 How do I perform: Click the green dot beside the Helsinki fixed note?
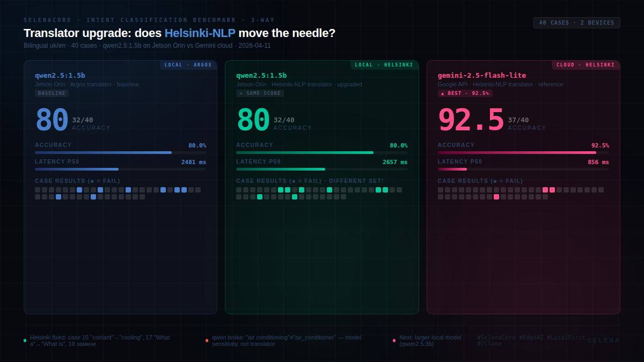coord(25,340)
